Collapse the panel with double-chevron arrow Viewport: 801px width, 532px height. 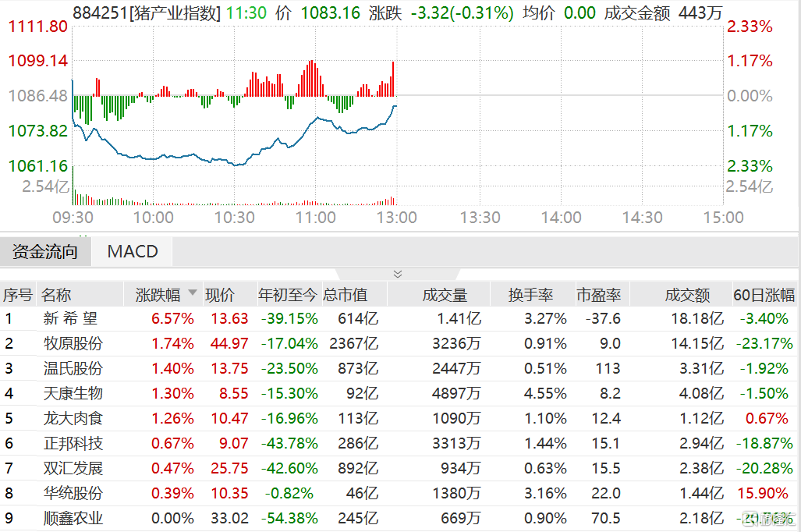pyautogui.click(x=398, y=275)
